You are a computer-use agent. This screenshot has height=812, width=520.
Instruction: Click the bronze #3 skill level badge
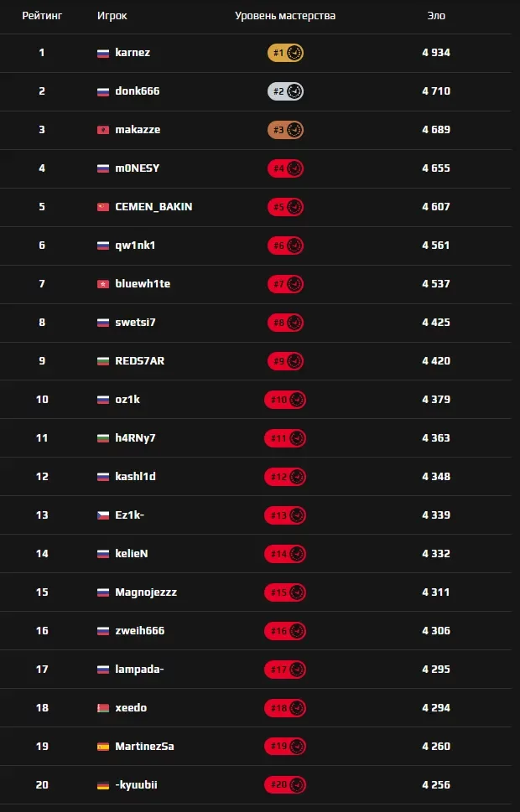[x=285, y=130]
